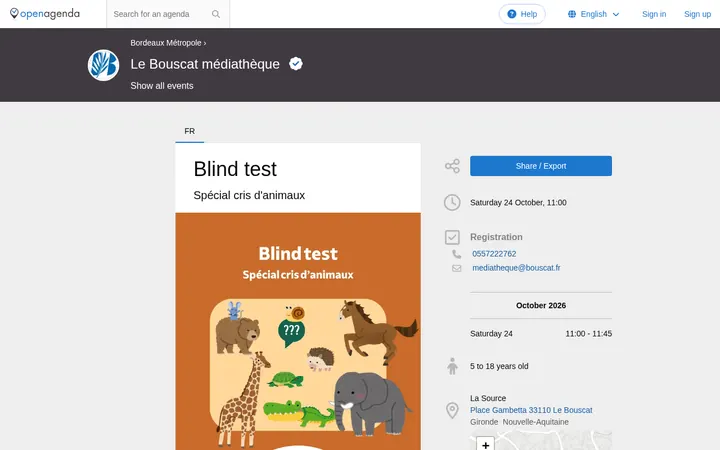The width and height of the screenshot is (720, 450).
Task: Open the Help button
Action: (522, 14)
